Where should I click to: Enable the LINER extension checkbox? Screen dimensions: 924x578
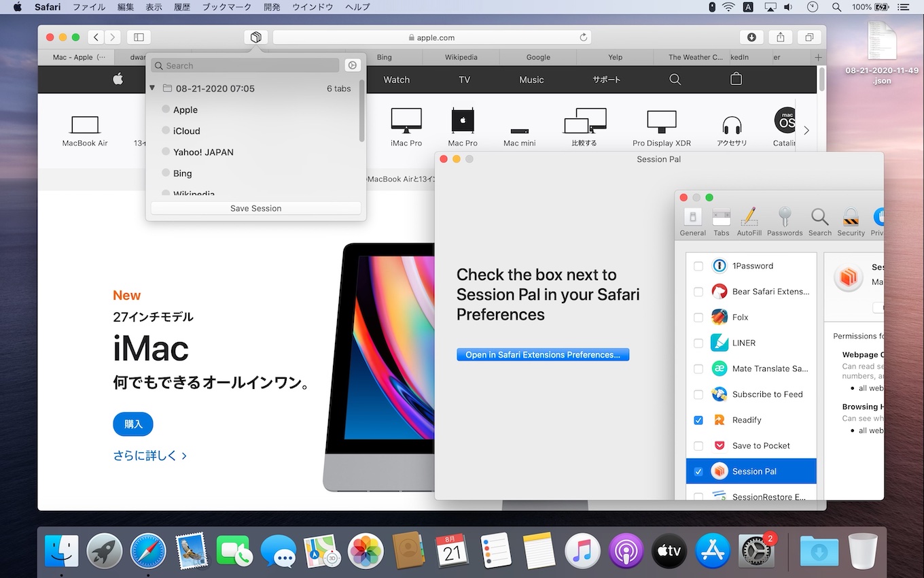point(698,343)
